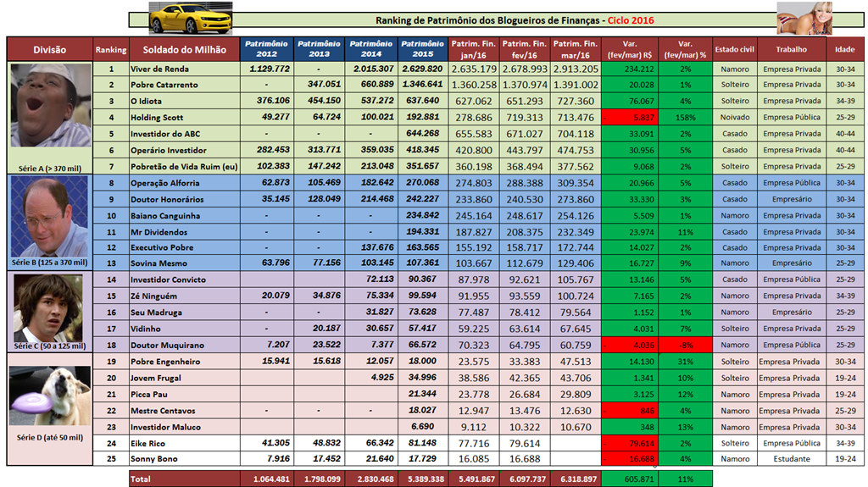Open the Pobre Catarrento row name
The image size is (868, 487).
tap(164, 85)
